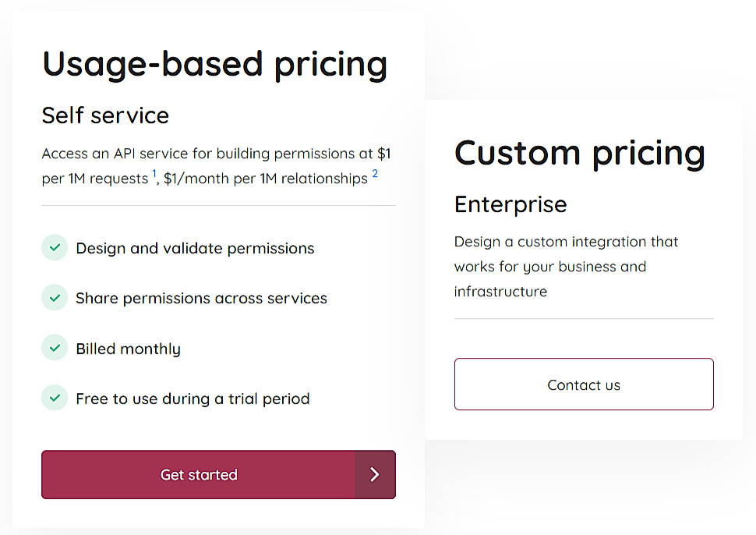Select the Self service plan title
This screenshot has width=756, height=535.
click(x=105, y=115)
